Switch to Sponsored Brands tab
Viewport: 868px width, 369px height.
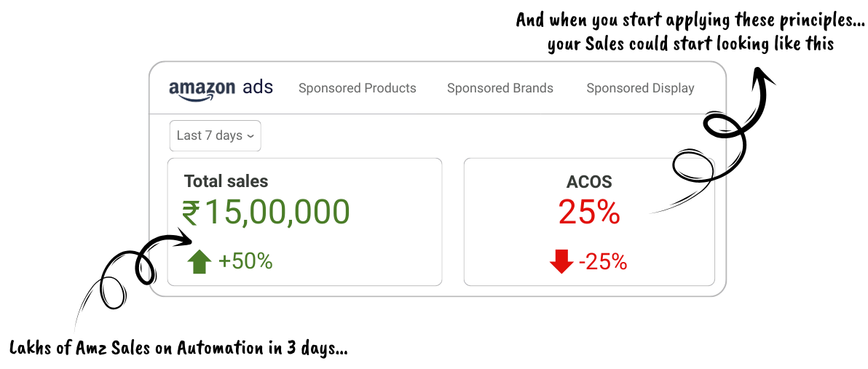[x=500, y=89]
